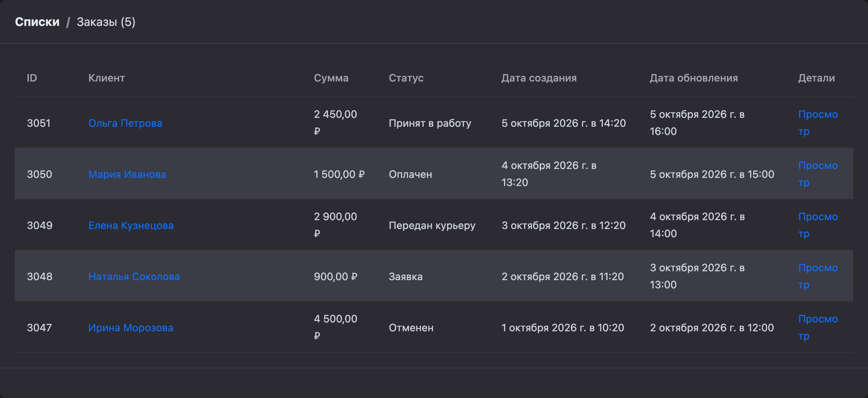This screenshot has height=398, width=868.
Task: Click the Дата создания column header
Action: click(539, 78)
